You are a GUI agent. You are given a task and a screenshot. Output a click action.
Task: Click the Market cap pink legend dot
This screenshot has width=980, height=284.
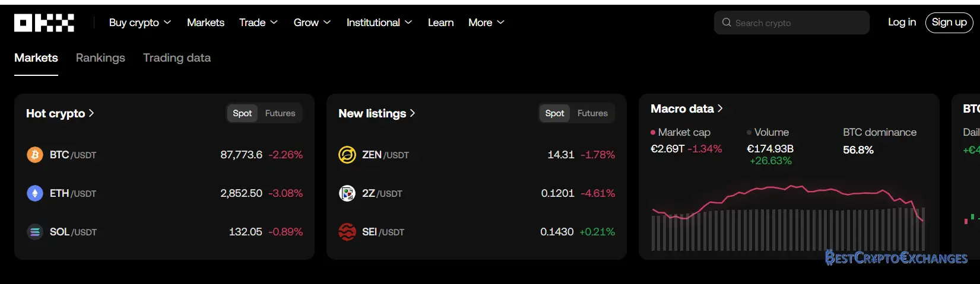[x=653, y=133]
